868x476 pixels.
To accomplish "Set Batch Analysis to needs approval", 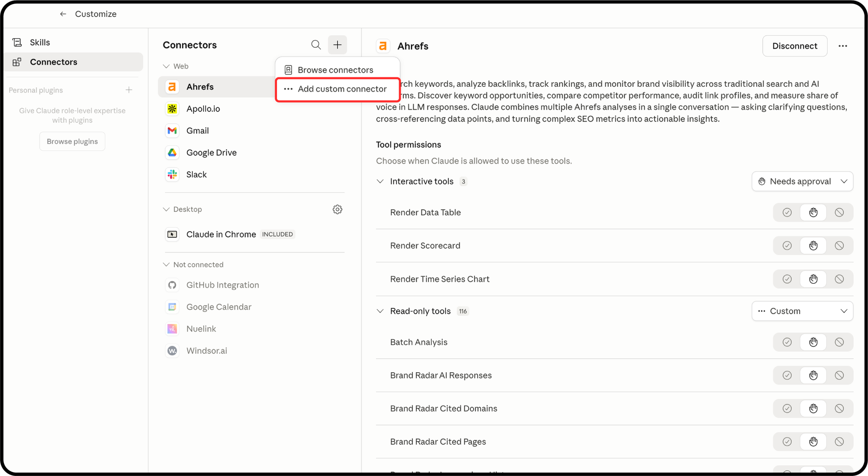I will pyautogui.click(x=813, y=342).
